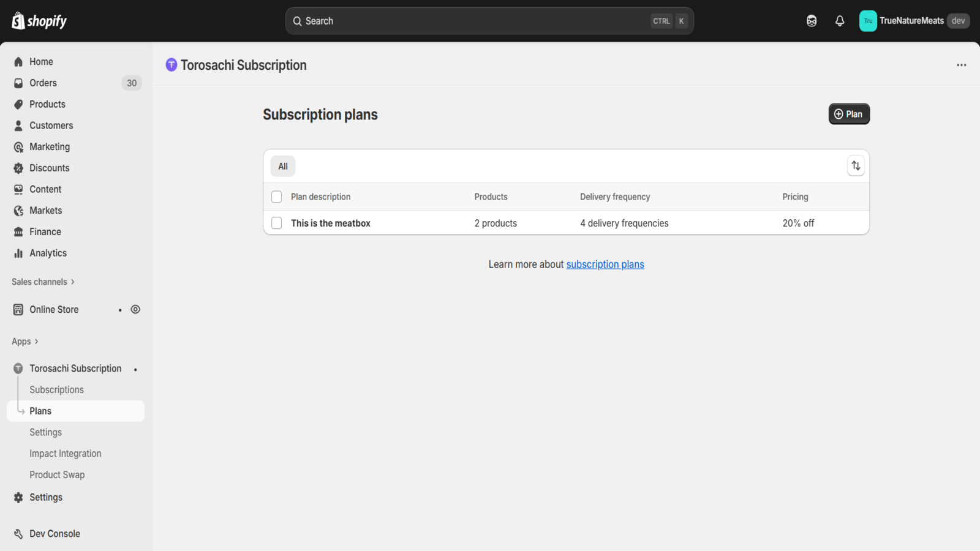
Task: Check the 'This is the meatbox' row checkbox
Action: click(x=276, y=223)
